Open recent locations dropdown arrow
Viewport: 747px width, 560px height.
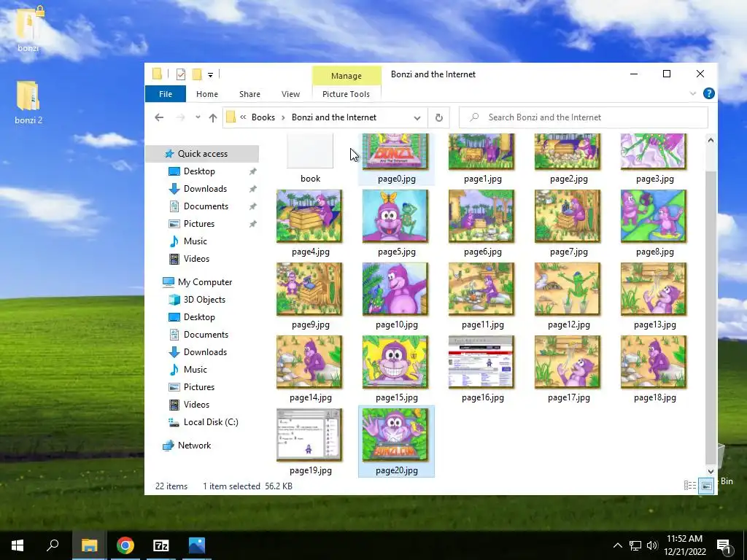[x=198, y=117]
